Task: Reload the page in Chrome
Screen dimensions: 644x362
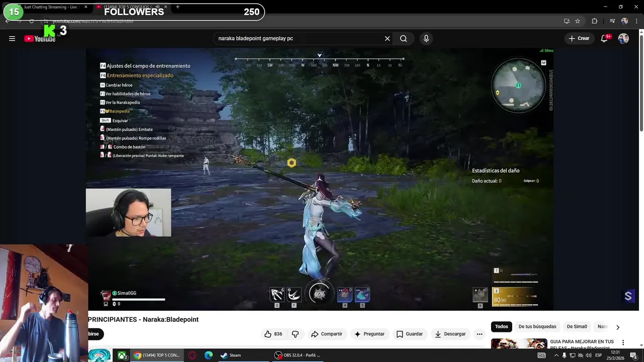Action: [31, 21]
